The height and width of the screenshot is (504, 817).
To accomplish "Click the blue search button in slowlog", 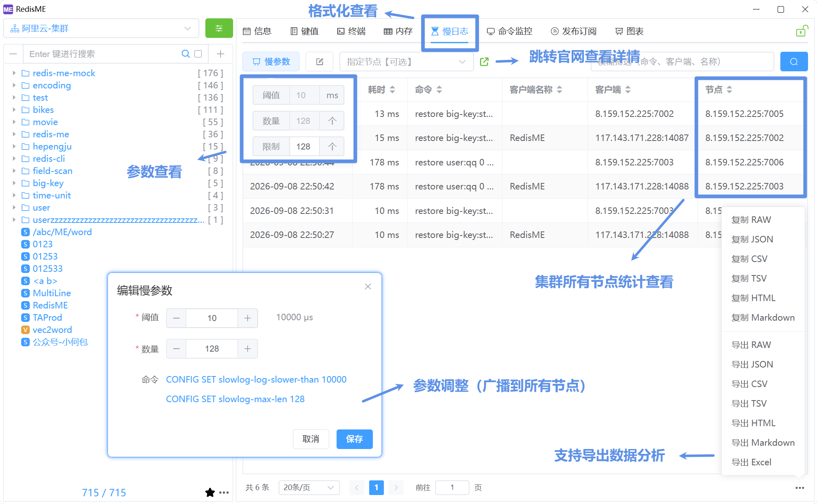I will tap(794, 62).
